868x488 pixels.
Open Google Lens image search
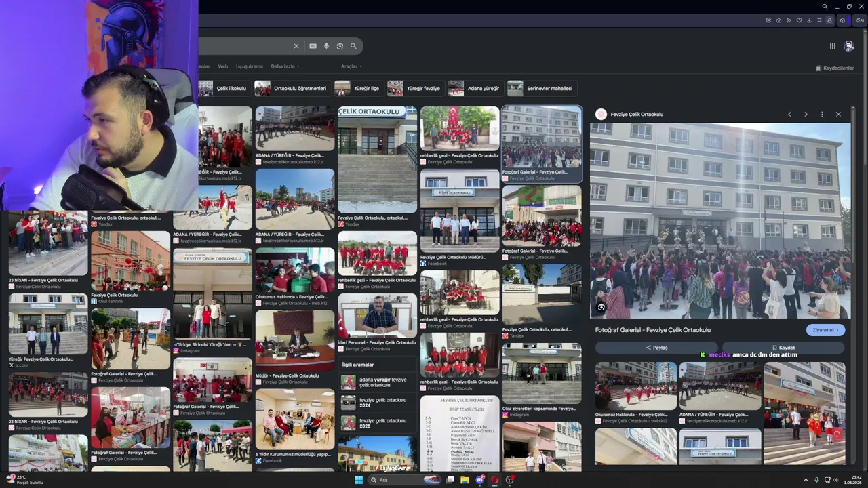coord(340,46)
